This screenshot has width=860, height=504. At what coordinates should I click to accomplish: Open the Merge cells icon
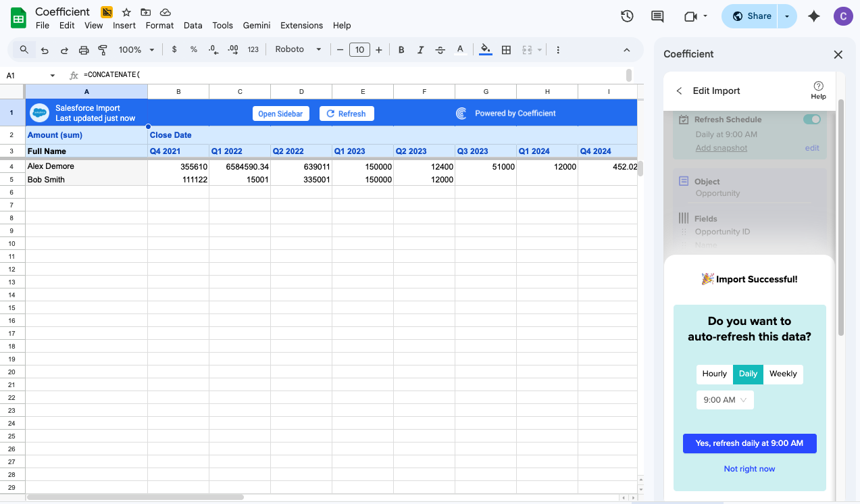click(x=528, y=49)
